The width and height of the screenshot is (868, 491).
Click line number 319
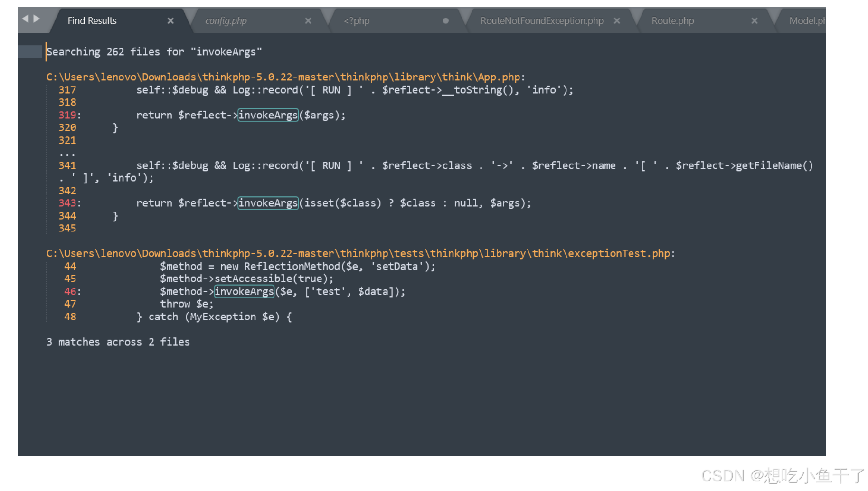point(67,115)
